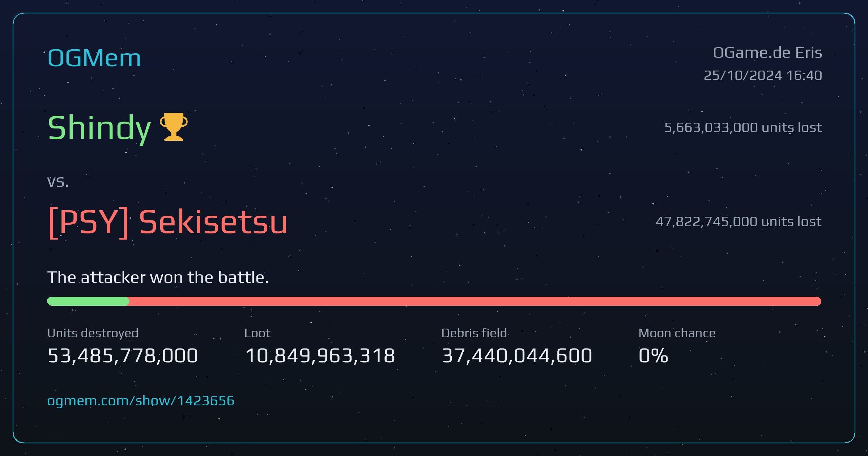The height and width of the screenshot is (456, 868).
Task: Click the 5,663,033,000 units lost text
Action: point(743,127)
